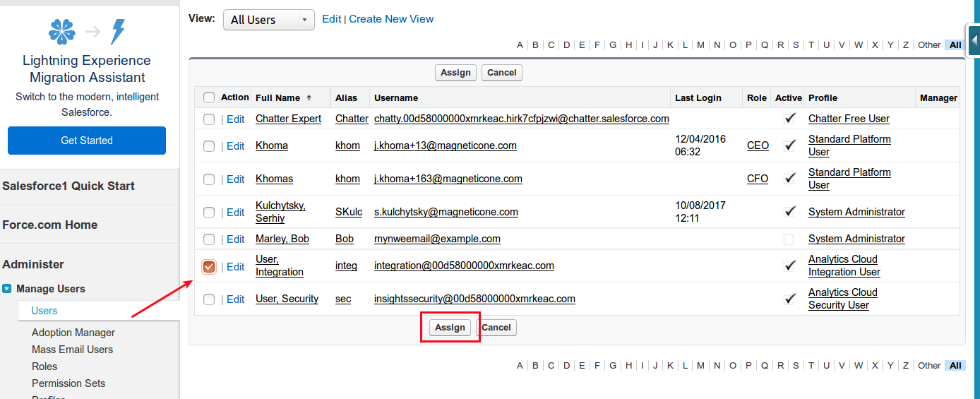The image size is (980, 399).
Task: Open Chatter Free User profile link
Action: (849, 119)
